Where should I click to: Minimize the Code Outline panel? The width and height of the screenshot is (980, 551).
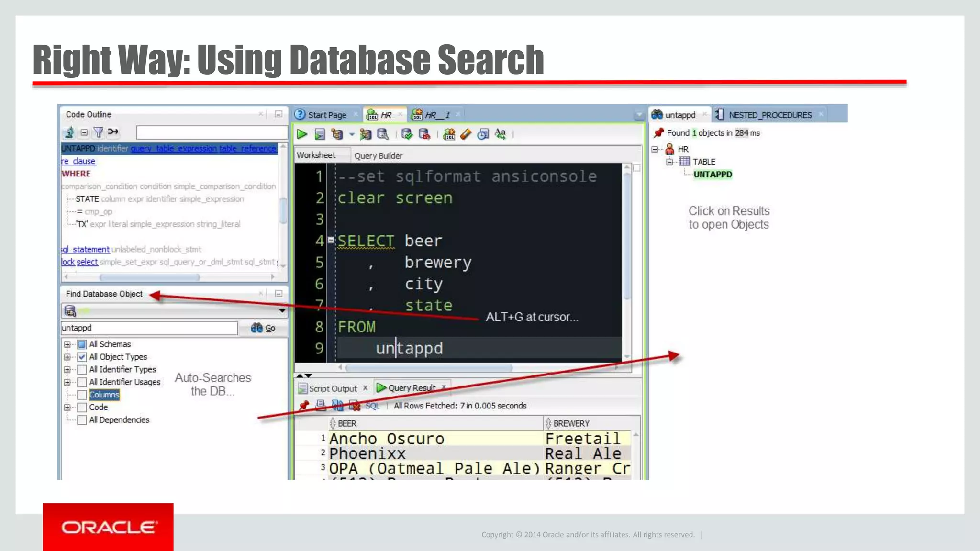278,114
